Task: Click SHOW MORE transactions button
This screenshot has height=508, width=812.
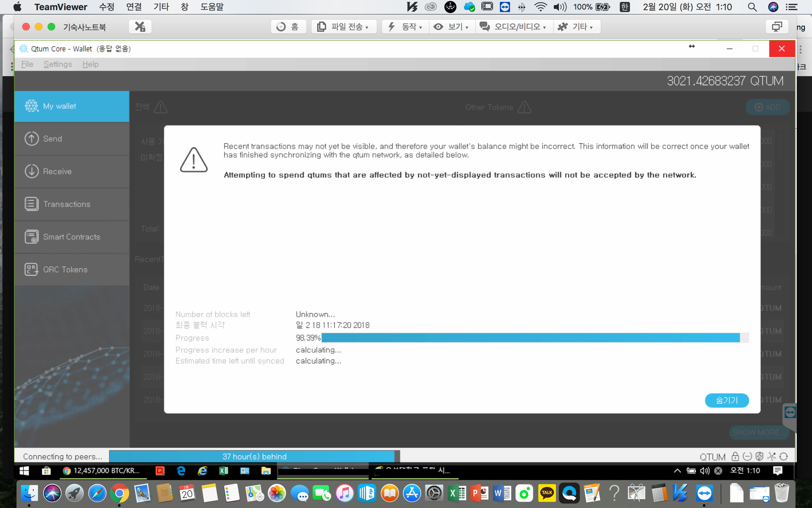Action: (x=759, y=432)
